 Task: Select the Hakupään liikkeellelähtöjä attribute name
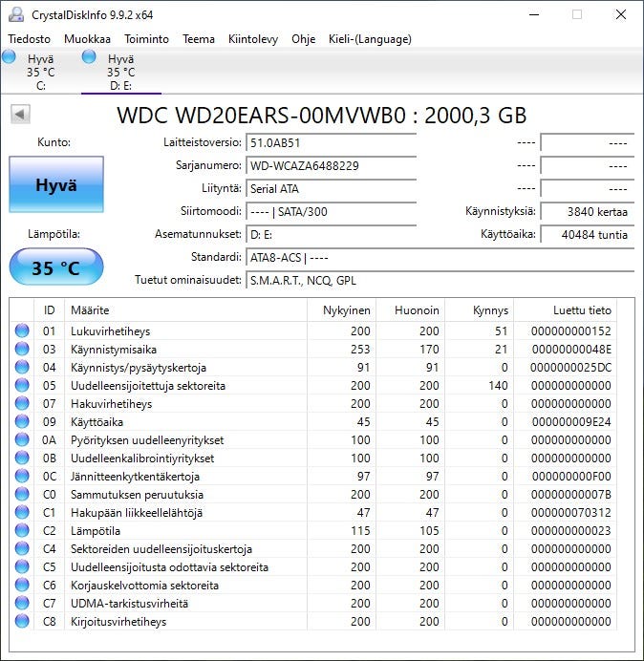(x=137, y=513)
